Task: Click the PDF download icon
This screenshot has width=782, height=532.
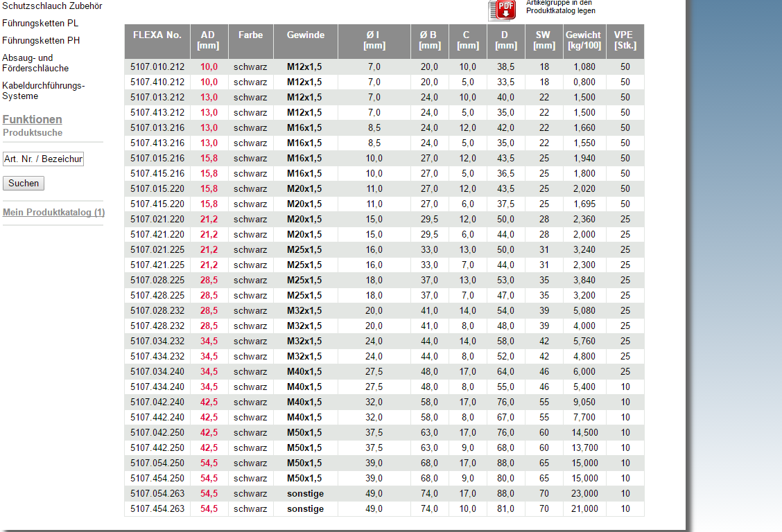Action: [x=502, y=10]
